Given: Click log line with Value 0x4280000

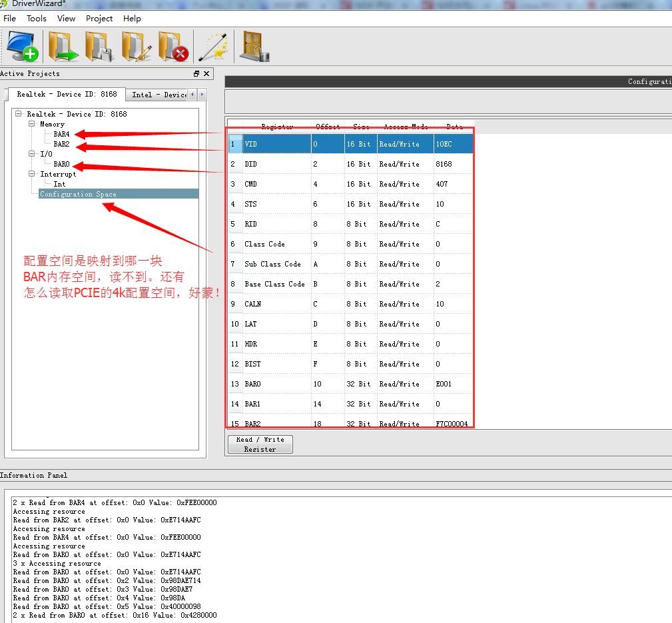Looking at the screenshot, I should point(115,615).
